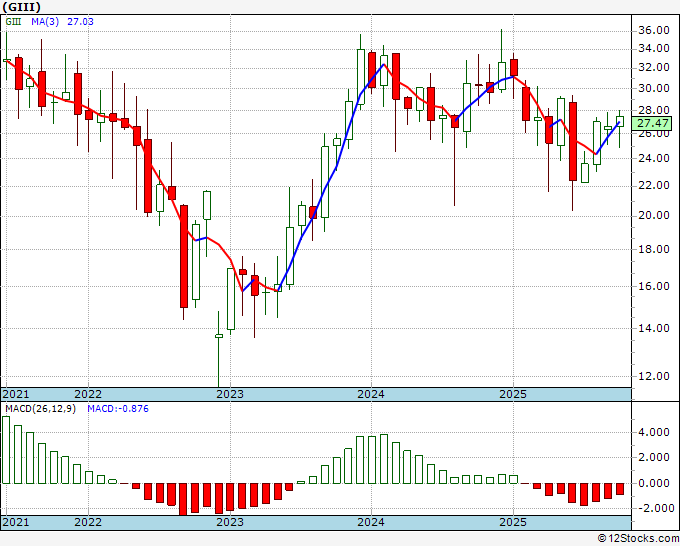The height and width of the screenshot is (546, 680).
Task: Select the MA(3) indicator label
Action: [x=45, y=22]
